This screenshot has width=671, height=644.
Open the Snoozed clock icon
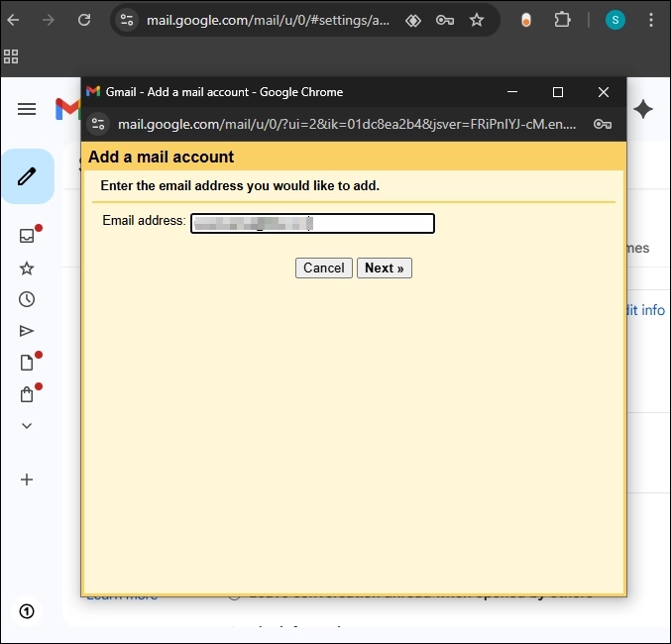tap(27, 299)
